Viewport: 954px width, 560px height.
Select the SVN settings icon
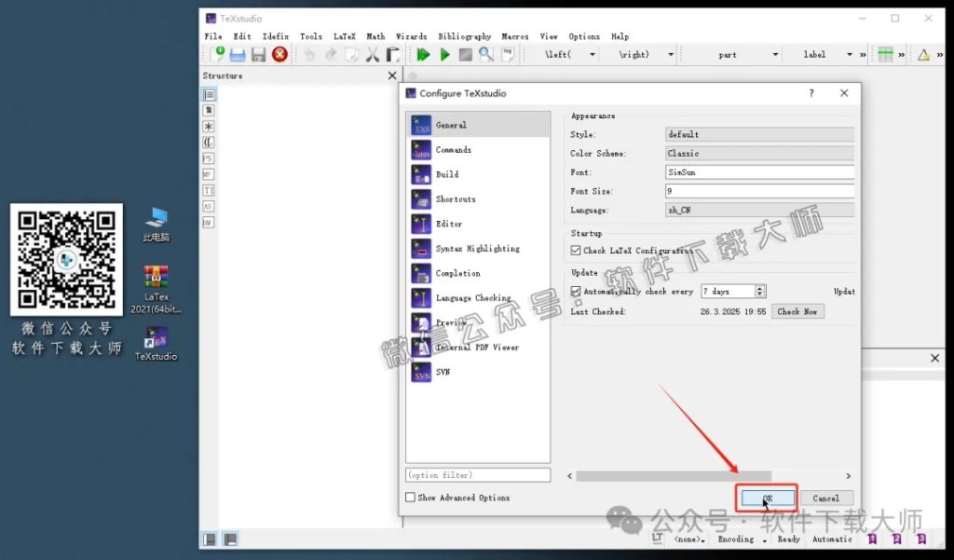pyautogui.click(x=421, y=372)
